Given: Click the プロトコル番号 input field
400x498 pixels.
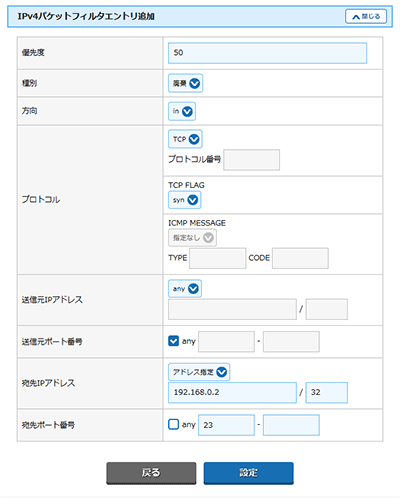Looking at the screenshot, I should pos(251,160).
